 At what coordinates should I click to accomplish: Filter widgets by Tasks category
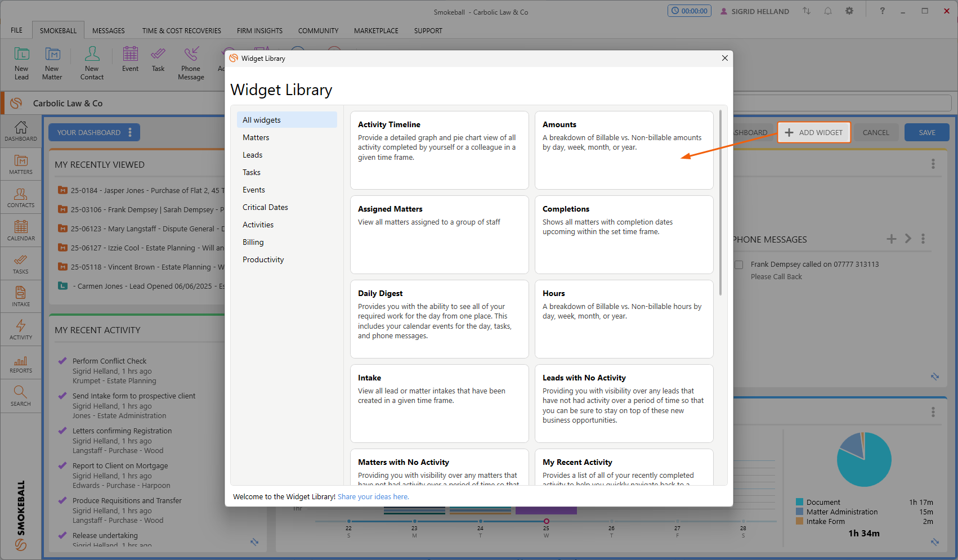[287, 172]
